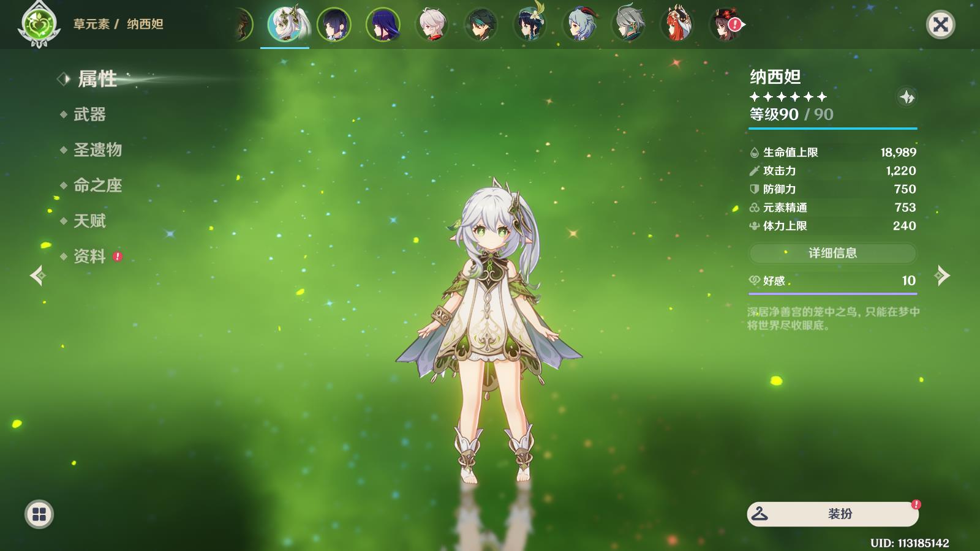980x551 pixels.
Task: Switch to brown-haired character with red flower hat
Action: click(726, 24)
